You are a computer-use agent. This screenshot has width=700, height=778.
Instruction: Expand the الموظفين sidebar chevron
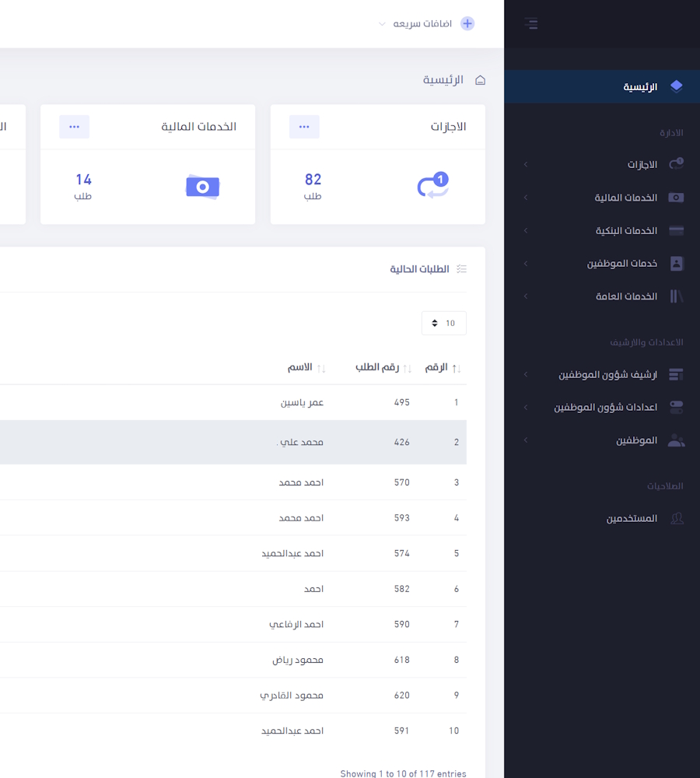coord(526,440)
